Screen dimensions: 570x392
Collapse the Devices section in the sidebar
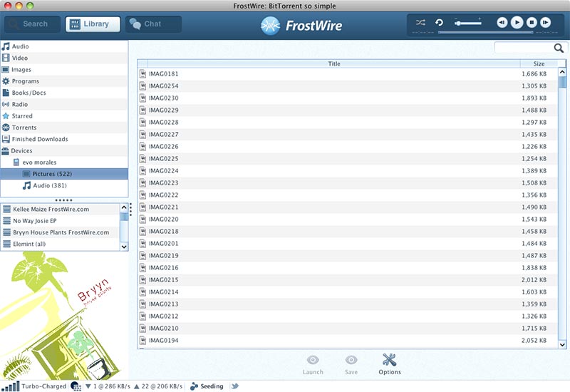pos(22,151)
